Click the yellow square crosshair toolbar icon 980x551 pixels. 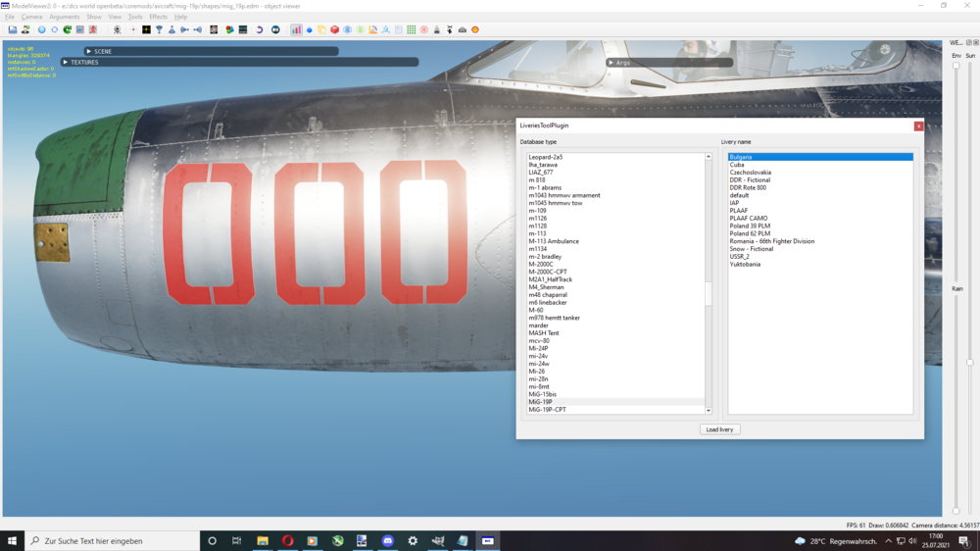pos(146,29)
